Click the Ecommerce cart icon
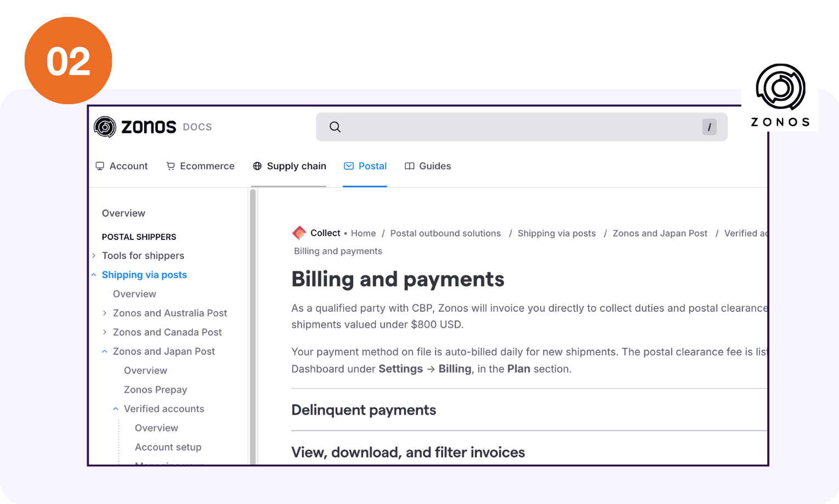The width and height of the screenshot is (839, 504). [171, 166]
